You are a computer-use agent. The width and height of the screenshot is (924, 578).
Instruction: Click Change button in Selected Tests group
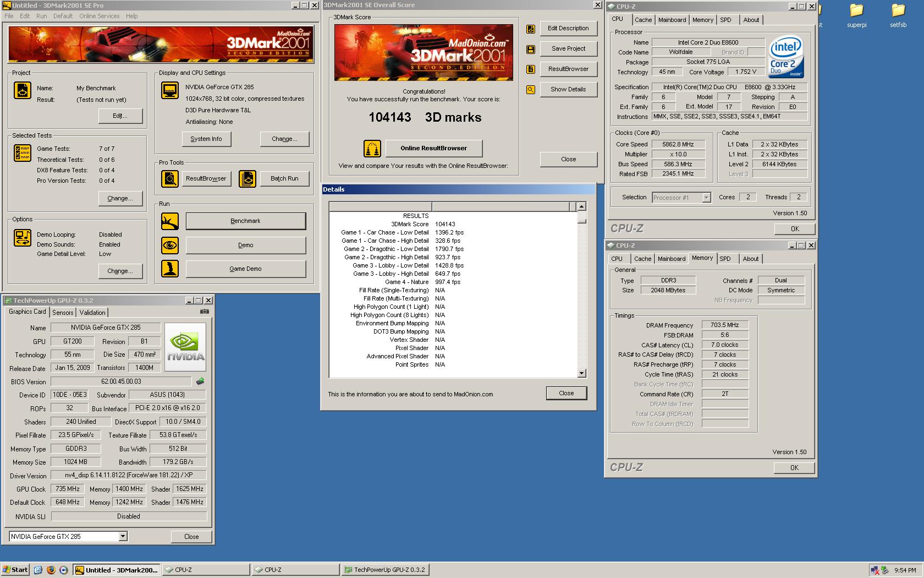click(120, 199)
